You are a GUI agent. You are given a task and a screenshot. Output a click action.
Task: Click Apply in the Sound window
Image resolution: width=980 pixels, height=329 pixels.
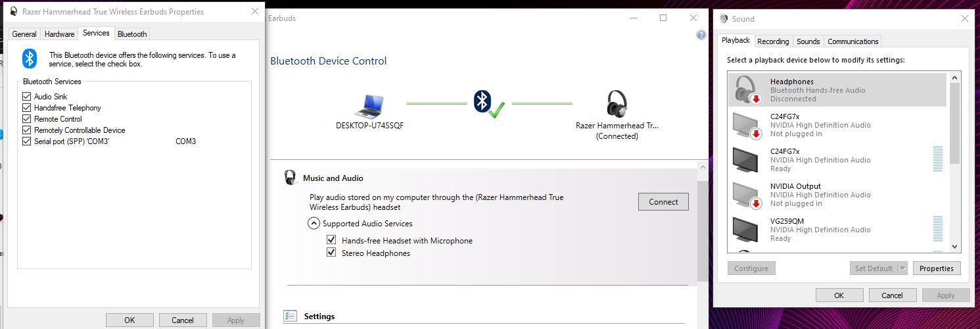tap(945, 295)
